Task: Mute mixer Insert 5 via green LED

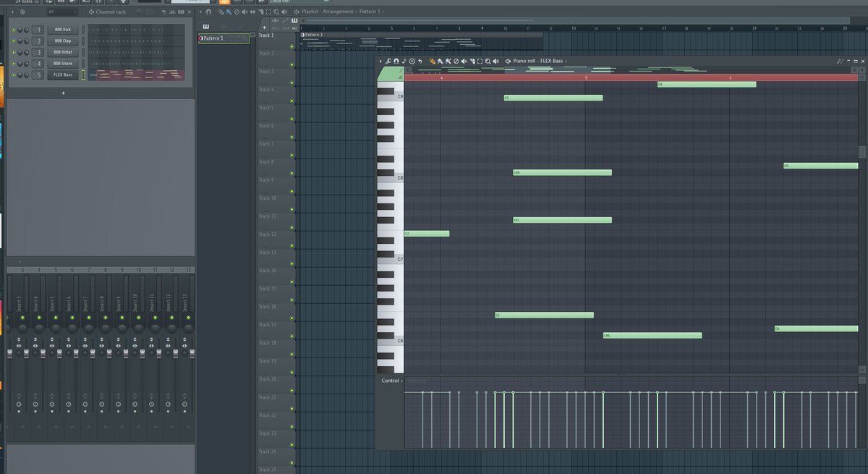Action: click(x=55, y=318)
